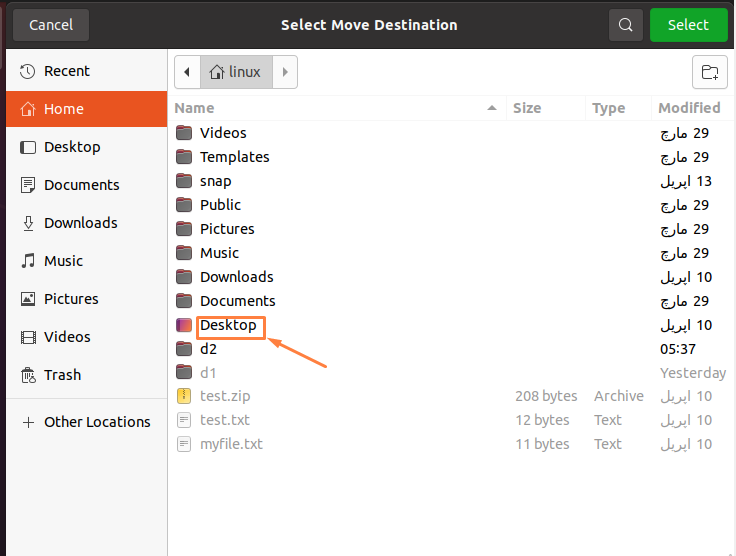The image size is (736, 556).
Task: Select the Documents folder in file list
Action: [451, 301]
